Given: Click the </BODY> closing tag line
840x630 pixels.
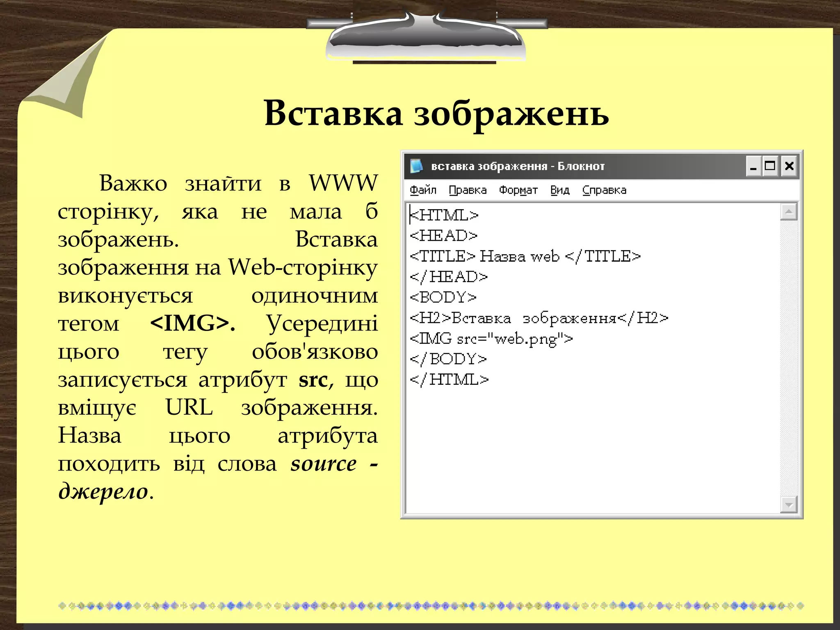Looking at the screenshot, I should point(448,359).
